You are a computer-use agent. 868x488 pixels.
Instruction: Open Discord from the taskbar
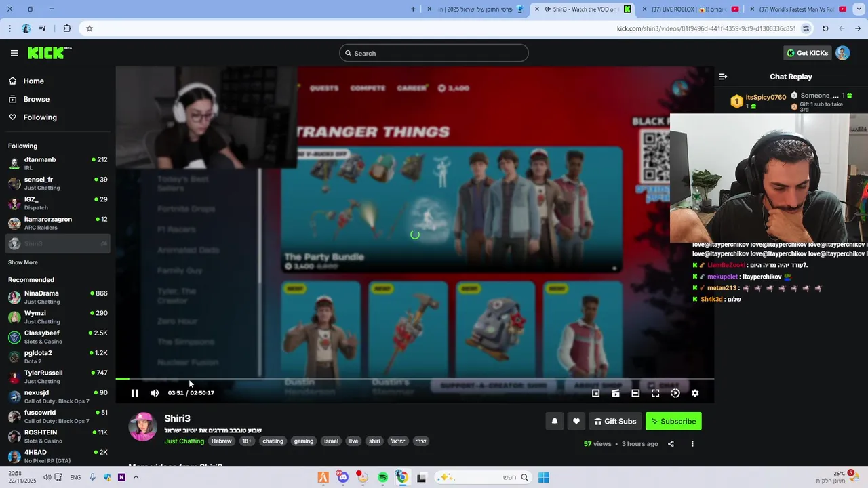(x=343, y=477)
